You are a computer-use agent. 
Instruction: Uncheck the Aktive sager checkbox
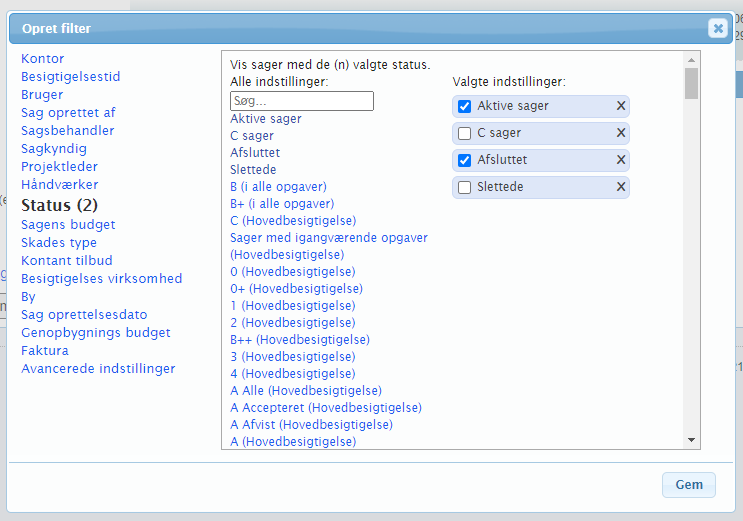click(x=464, y=106)
